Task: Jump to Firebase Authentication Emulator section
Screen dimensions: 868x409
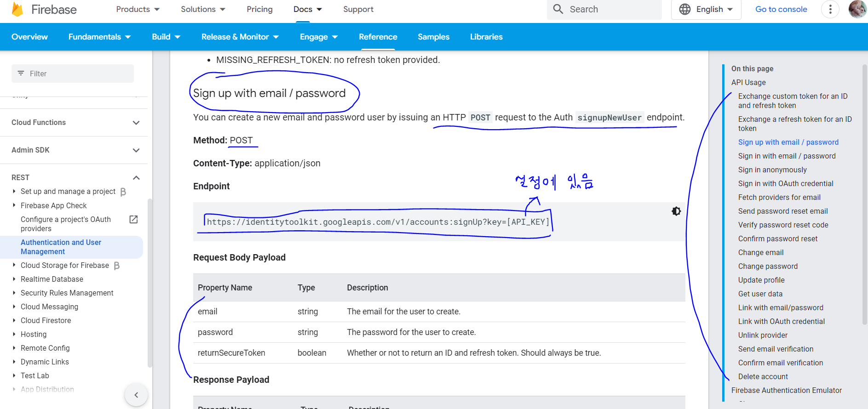Action: [787, 390]
